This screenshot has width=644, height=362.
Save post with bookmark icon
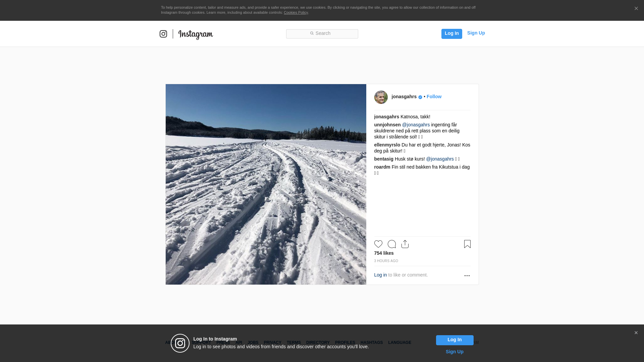(x=467, y=244)
